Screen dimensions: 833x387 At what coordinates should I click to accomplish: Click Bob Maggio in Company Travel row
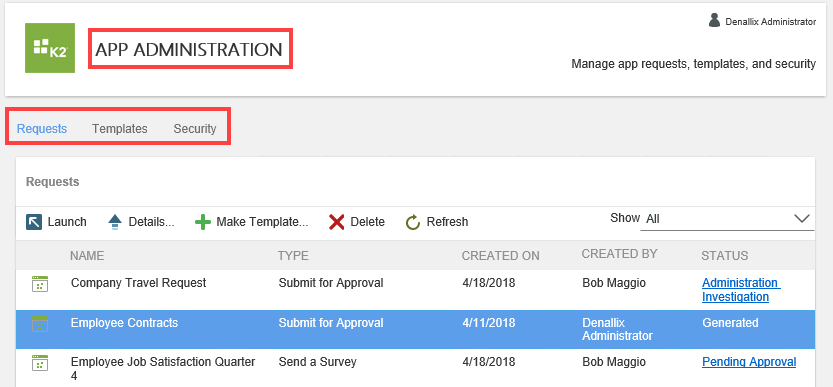pos(614,283)
